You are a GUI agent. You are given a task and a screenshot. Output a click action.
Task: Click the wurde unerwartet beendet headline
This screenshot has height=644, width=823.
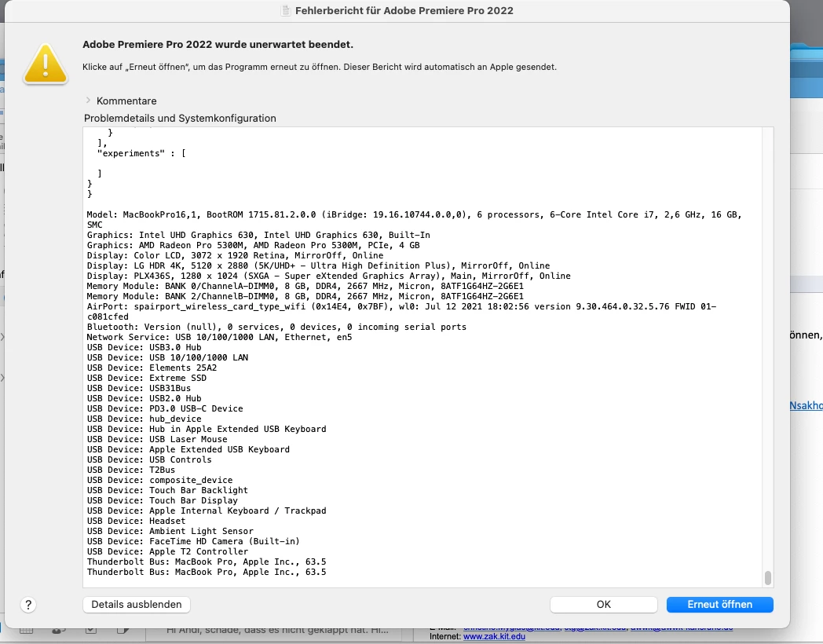[218, 45]
